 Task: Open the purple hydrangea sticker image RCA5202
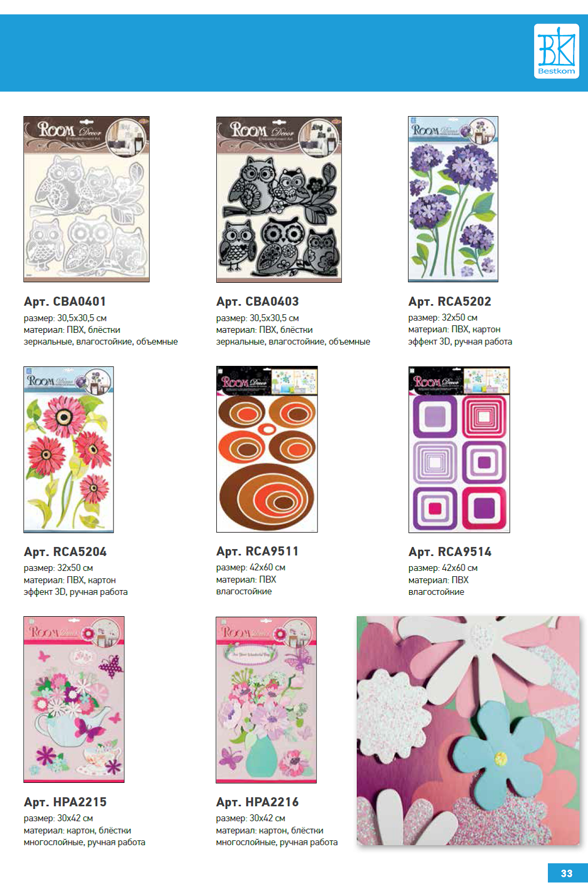(x=453, y=199)
